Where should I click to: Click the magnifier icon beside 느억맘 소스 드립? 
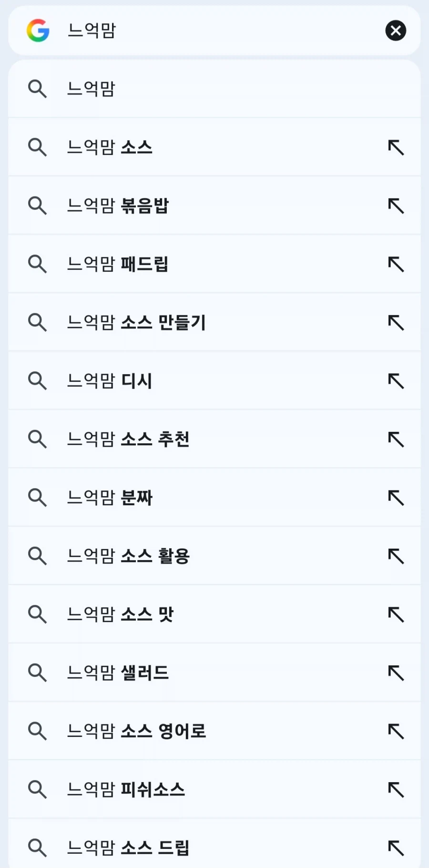pyautogui.click(x=38, y=848)
